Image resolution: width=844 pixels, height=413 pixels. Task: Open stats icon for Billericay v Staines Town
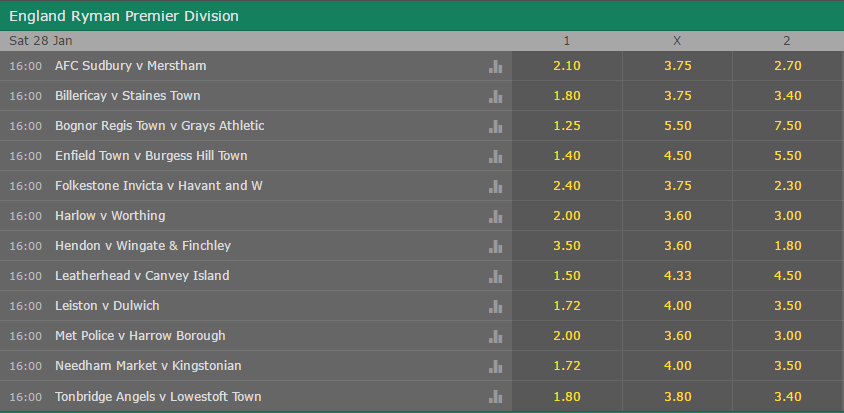click(495, 96)
